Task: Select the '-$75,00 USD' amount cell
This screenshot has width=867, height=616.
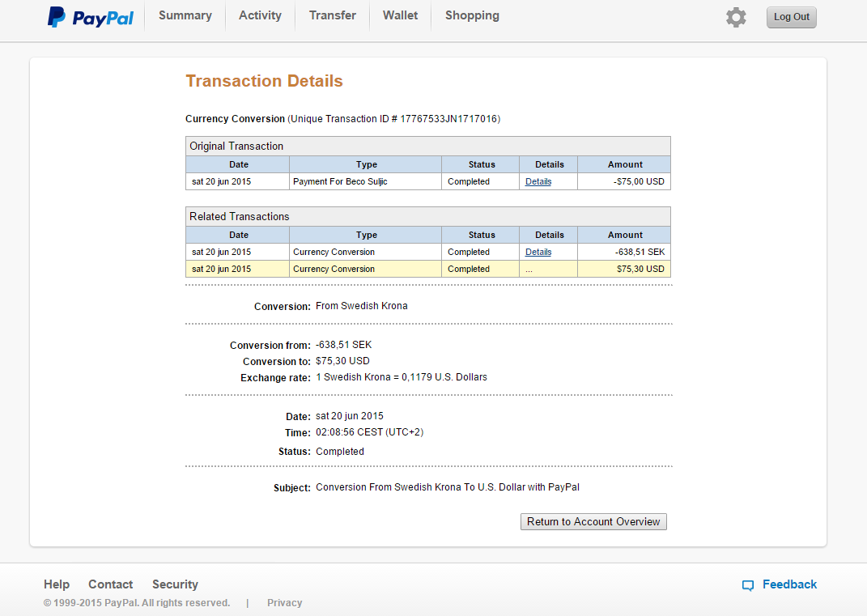Action: 624,181
